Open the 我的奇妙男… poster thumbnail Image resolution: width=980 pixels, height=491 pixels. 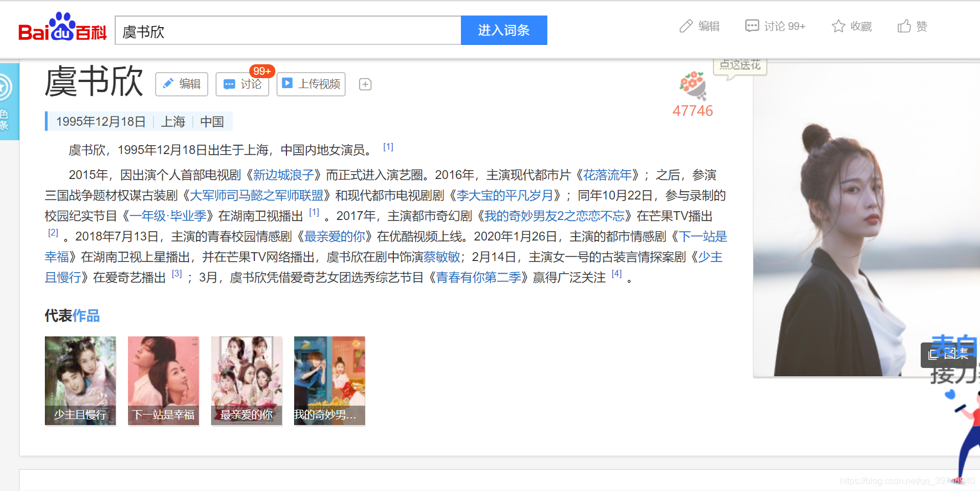tap(330, 381)
